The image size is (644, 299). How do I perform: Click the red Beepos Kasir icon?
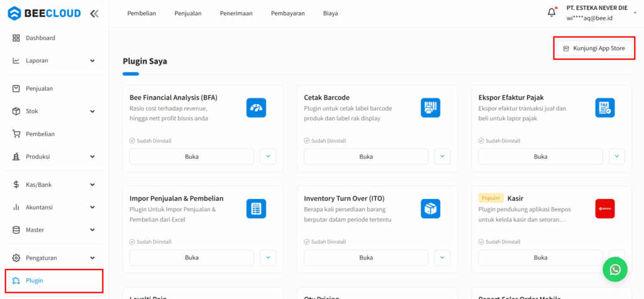[x=605, y=208]
